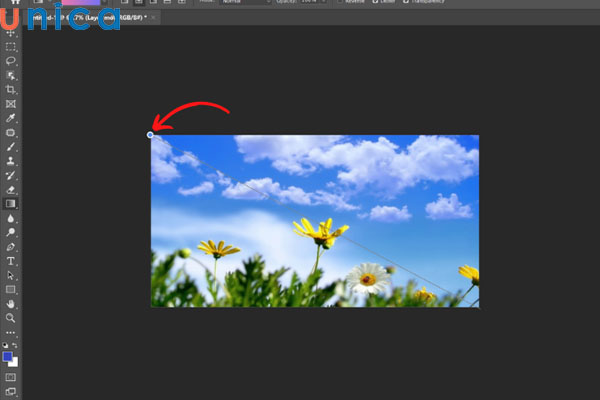Select the Rectangle shape tool
This screenshot has height=400, width=600.
(x=10, y=290)
